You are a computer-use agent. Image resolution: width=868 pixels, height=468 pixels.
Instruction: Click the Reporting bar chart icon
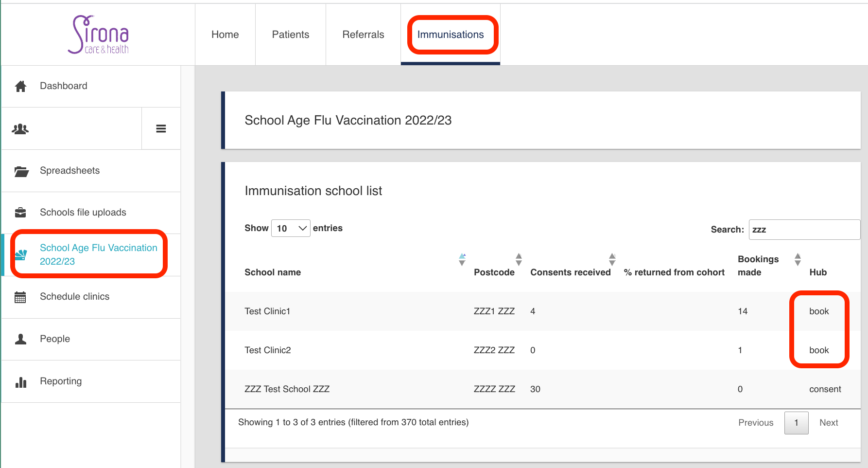click(x=20, y=382)
